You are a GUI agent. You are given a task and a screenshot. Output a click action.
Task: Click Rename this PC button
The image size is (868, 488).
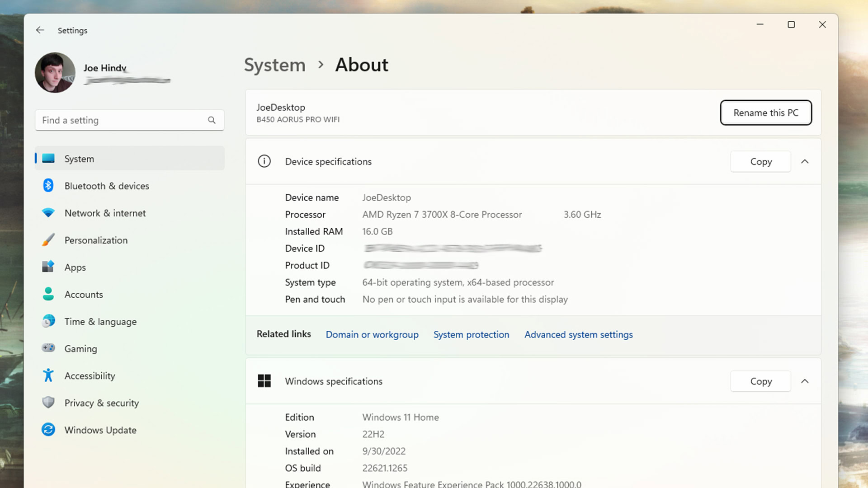[x=766, y=113]
